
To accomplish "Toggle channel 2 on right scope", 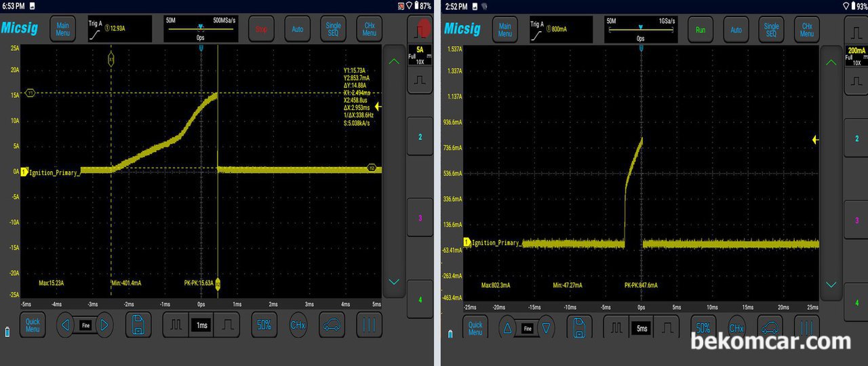I will pyautogui.click(x=856, y=138).
